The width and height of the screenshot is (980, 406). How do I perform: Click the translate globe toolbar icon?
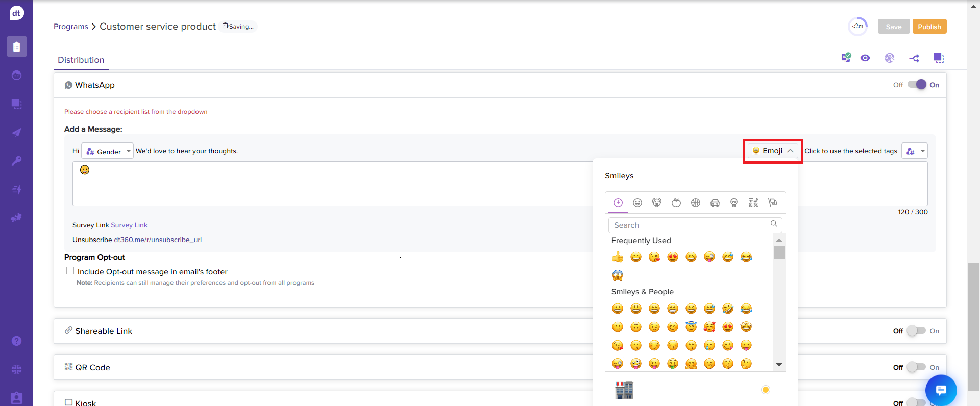(890, 58)
